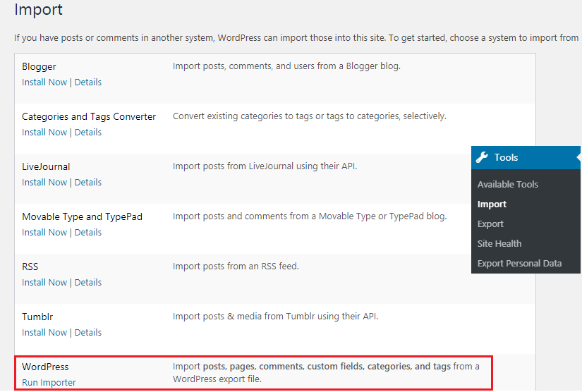Screen dimensions: 582x392
Task: View Details for Categories and Tags Converter
Action: pyautogui.click(x=88, y=133)
